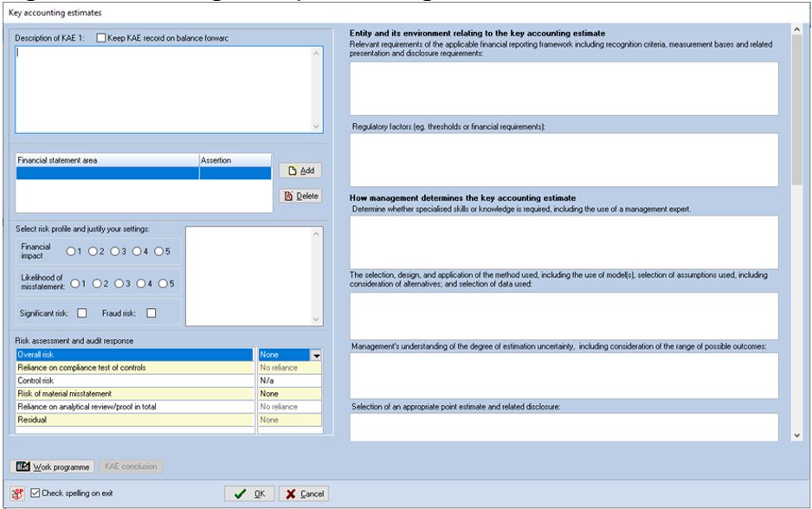This screenshot has width=812, height=509.
Task: Click the Risk of material misstatement value cell
Action: (x=290, y=394)
